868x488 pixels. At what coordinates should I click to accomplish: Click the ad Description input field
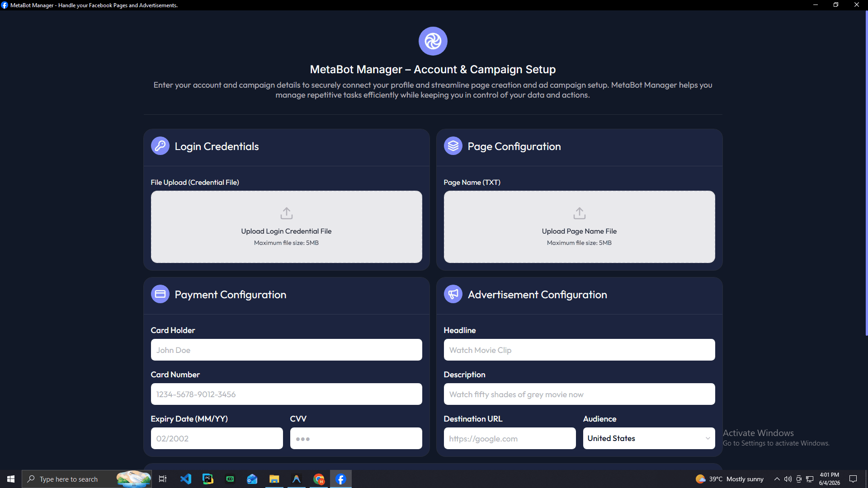(x=580, y=394)
